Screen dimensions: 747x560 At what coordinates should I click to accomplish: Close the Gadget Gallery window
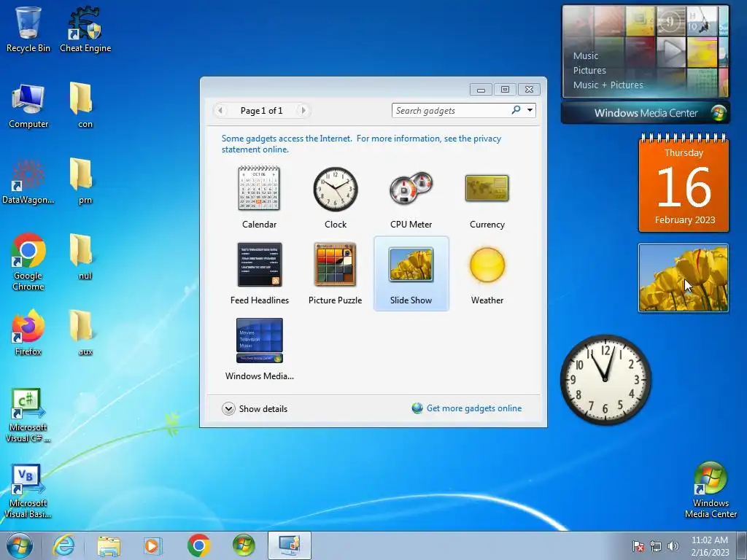[529, 90]
